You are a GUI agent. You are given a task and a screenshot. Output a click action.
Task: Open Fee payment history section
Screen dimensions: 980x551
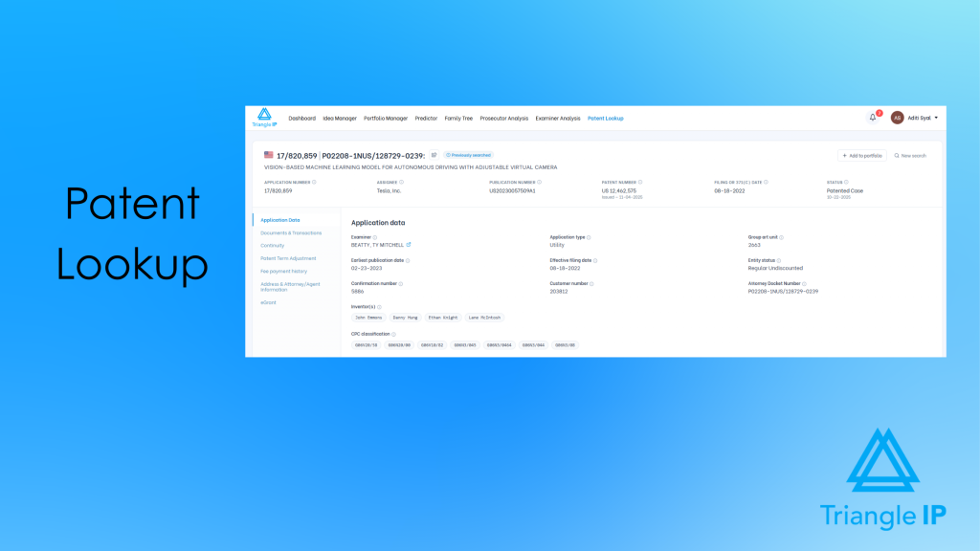click(283, 271)
